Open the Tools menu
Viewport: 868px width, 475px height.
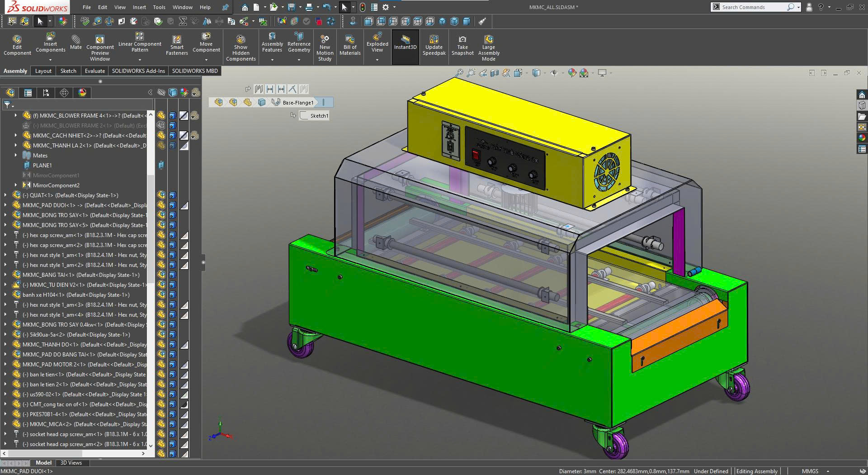[x=159, y=7]
